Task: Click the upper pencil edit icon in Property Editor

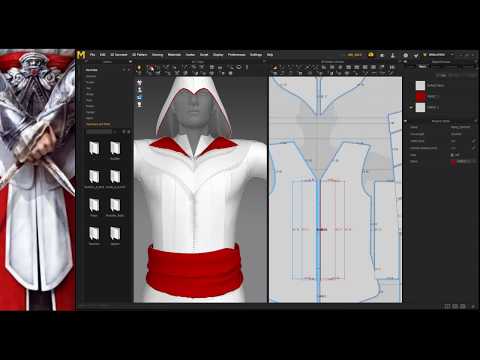Action: pos(474,141)
